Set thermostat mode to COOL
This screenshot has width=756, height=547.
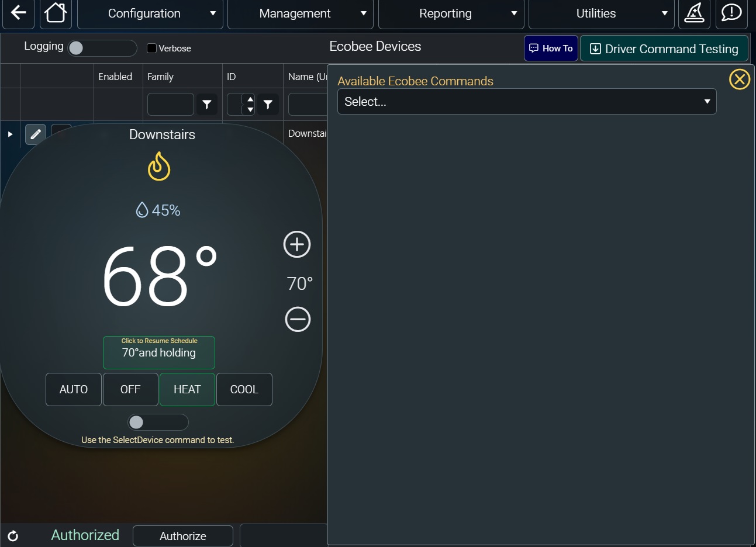pyautogui.click(x=244, y=389)
